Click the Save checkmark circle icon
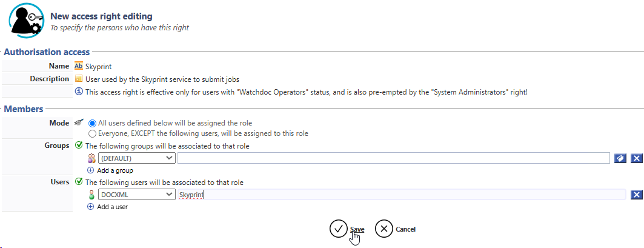Viewport: 644px width, 248px height. point(337,229)
